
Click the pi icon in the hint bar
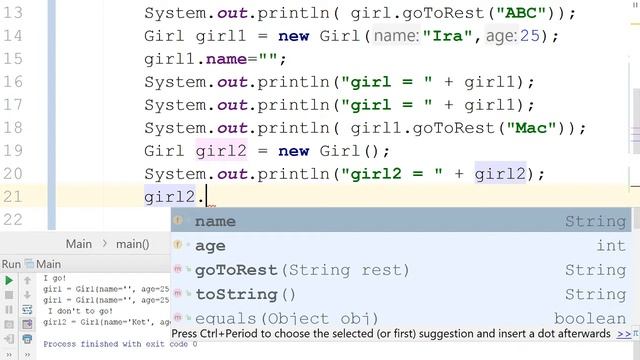636,333
